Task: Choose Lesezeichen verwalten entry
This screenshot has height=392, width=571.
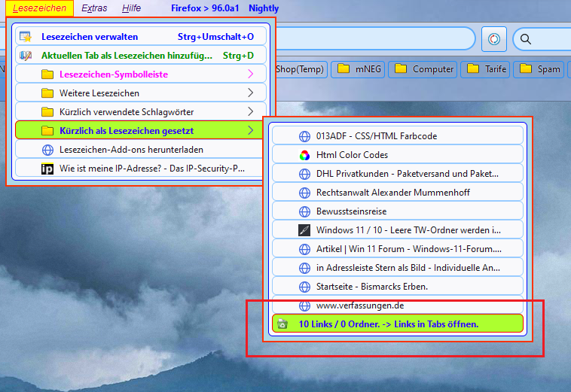Action: tap(141, 37)
